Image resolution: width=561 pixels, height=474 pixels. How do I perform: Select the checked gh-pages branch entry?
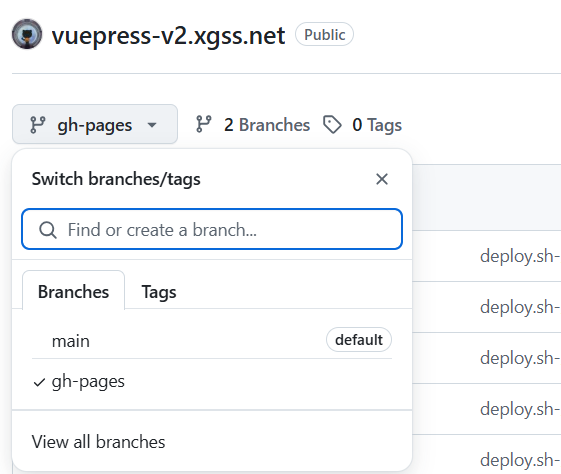coord(212,382)
